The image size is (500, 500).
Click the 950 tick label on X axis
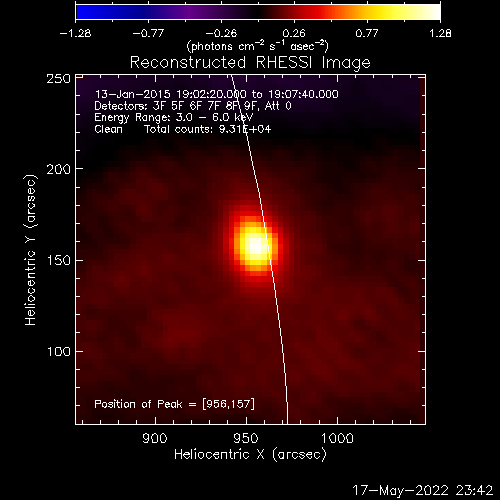(x=246, y=438)
